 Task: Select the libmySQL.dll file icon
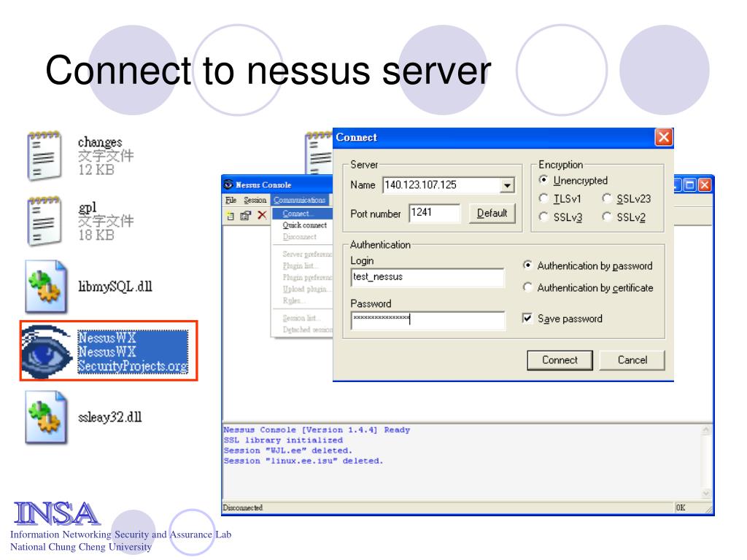(46, 286)
